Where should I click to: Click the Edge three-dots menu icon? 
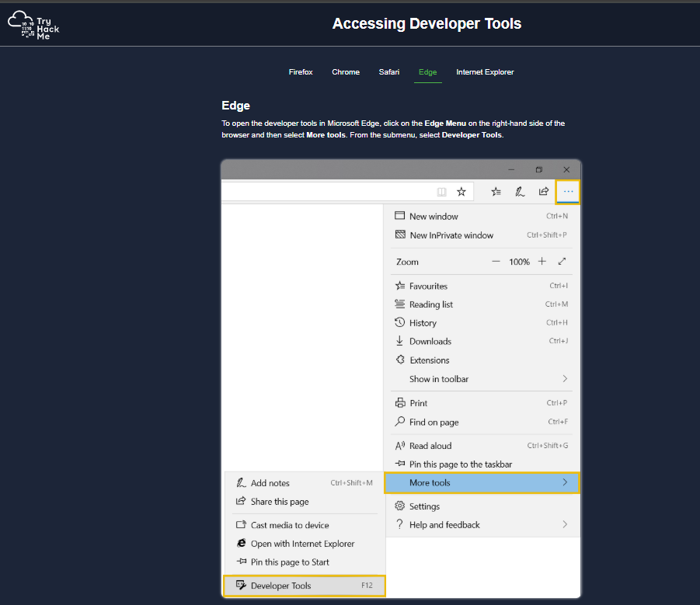tap(567, 192)
